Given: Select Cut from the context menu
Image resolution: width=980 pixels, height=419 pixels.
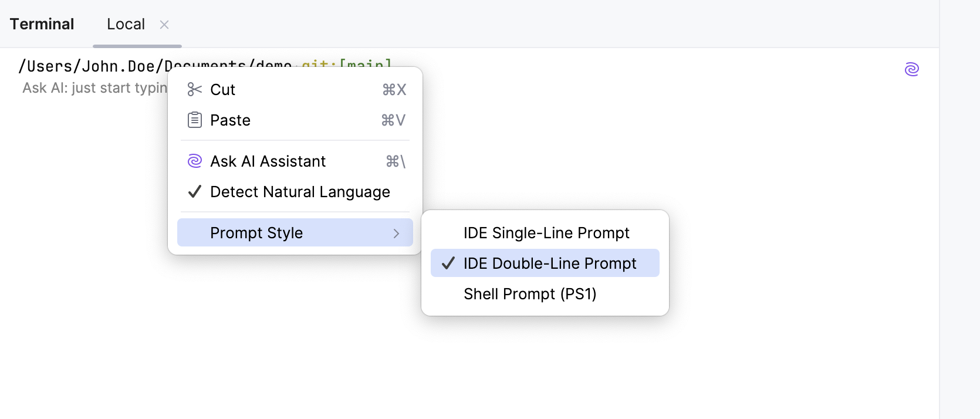Looking at the screenshot, I should [223, 90].
